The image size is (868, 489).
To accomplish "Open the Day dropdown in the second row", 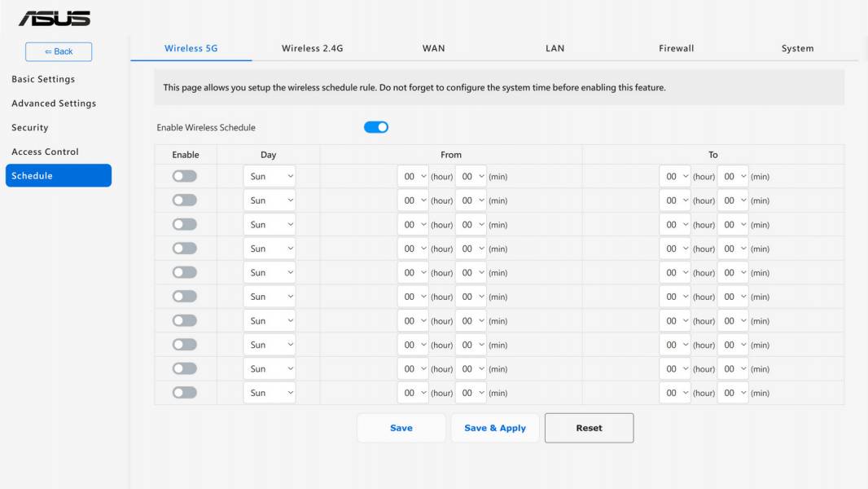I will point(269,200).
